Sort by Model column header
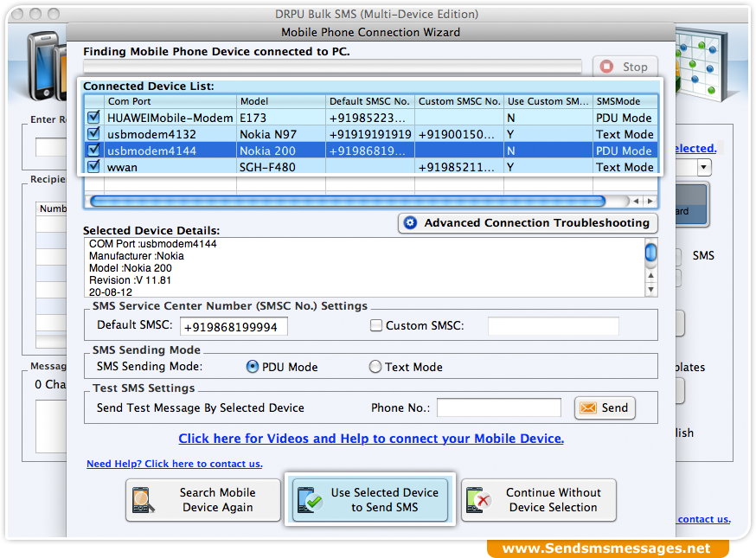Viewport: 756px width, 558px height. pyautogui.click(x=281, y=101)
